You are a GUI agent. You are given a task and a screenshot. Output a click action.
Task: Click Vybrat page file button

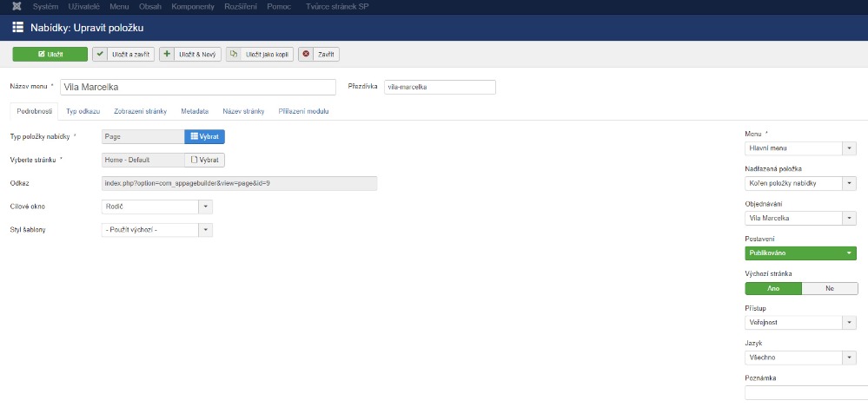(204, 160)
